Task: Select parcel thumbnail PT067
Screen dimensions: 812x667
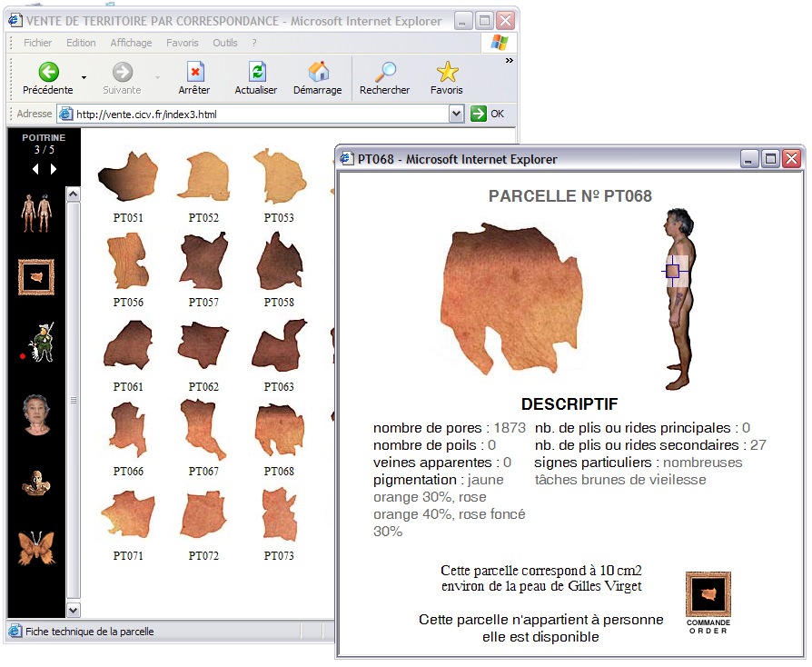Action: (x=203, y=430)
